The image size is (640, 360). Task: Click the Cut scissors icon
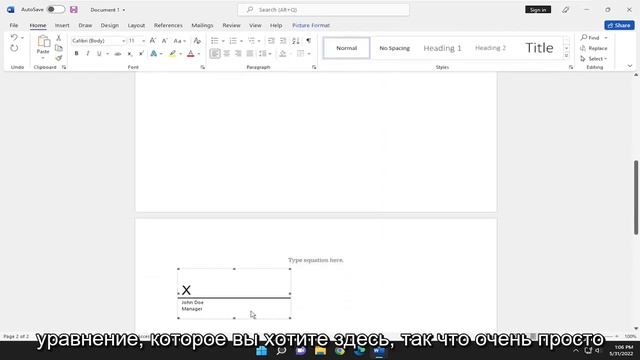click(x=59, y=38)
